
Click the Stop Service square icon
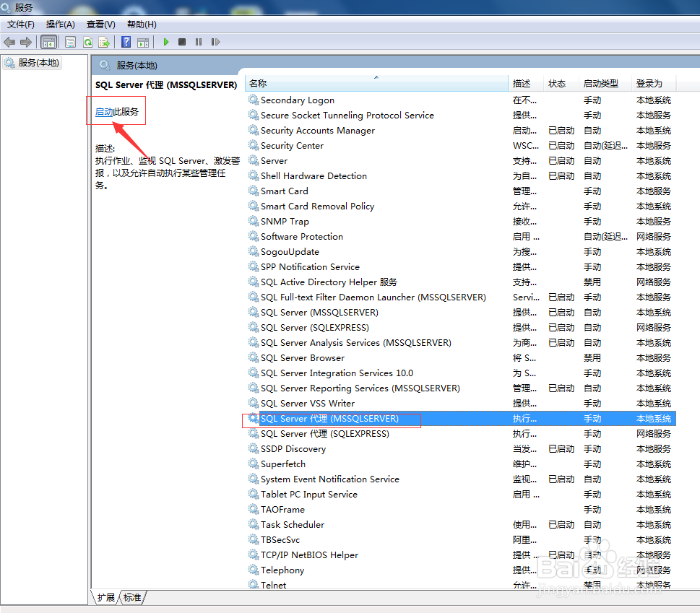pos(182,42)
